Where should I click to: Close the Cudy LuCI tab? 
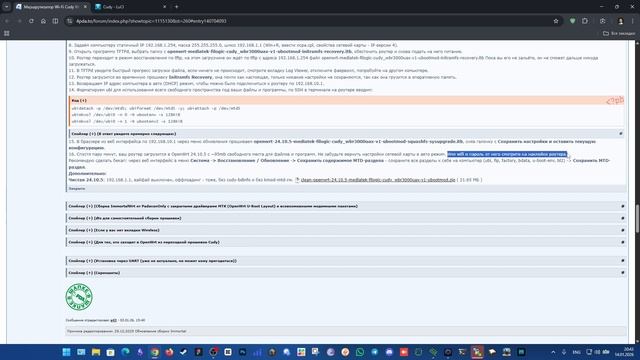[x=164, y=7]
